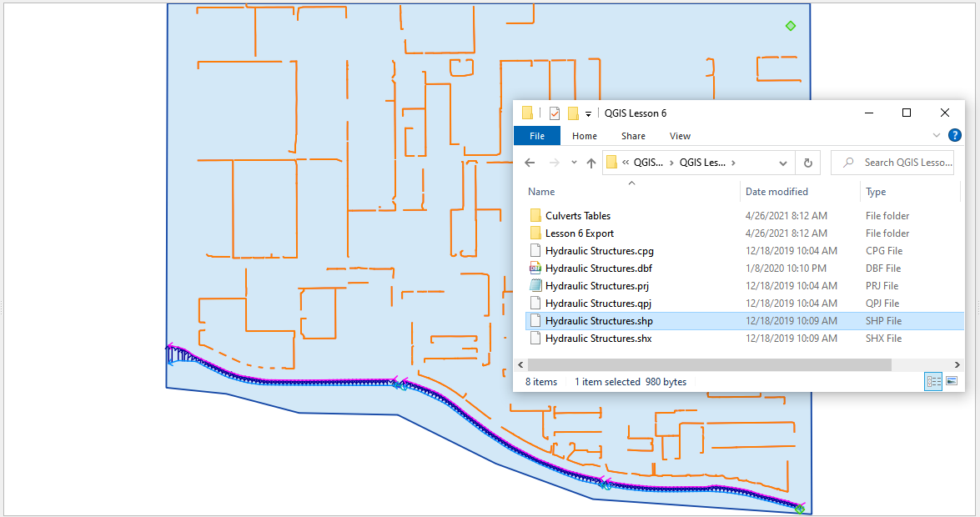Click the Back navigation arrow

[530, 163]
